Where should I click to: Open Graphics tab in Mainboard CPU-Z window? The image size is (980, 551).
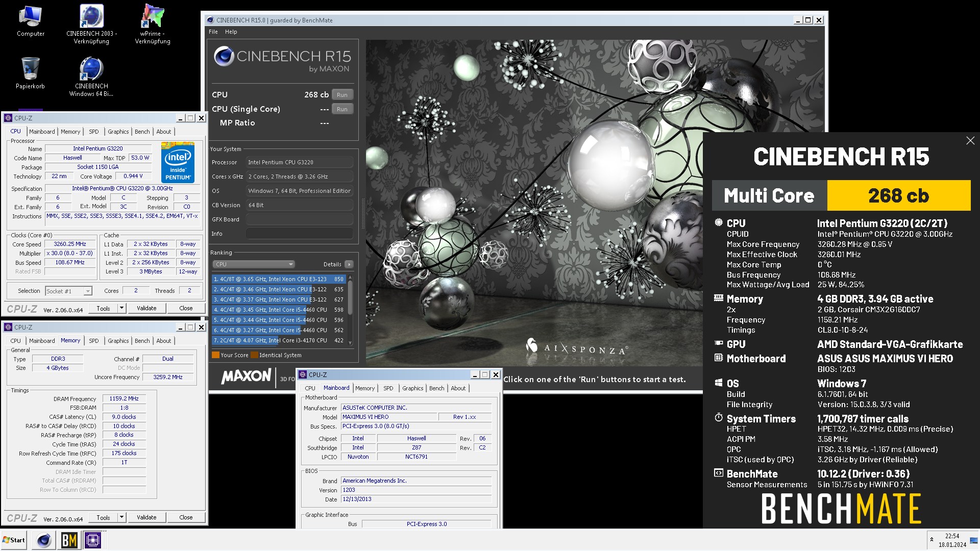click(413, 388)
